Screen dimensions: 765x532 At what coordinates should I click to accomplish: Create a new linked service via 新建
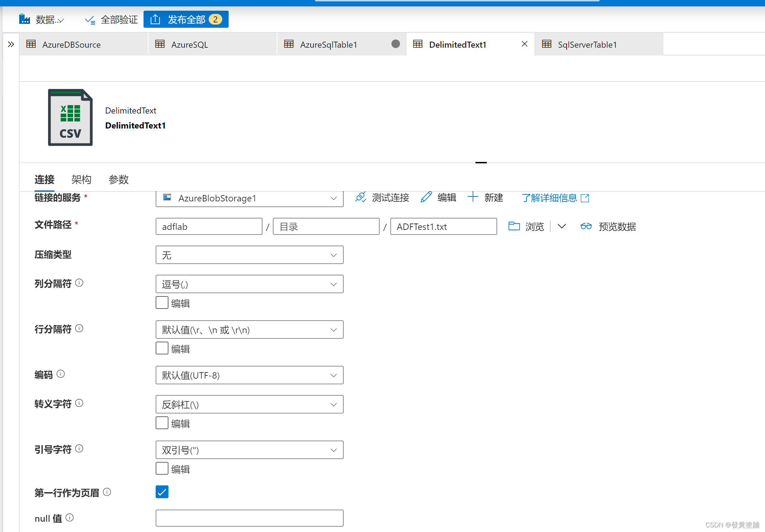(485, 198)
